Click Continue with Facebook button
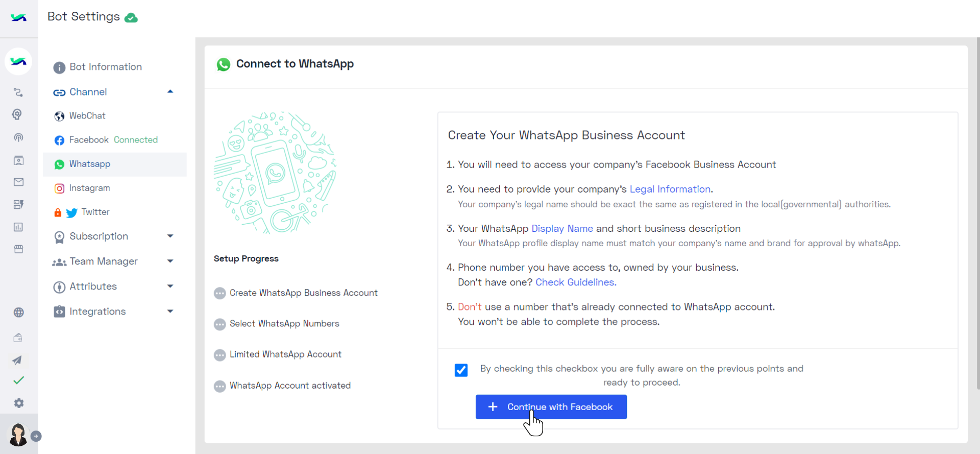Viewport: 980px width, 454px height. pos(551,407)
